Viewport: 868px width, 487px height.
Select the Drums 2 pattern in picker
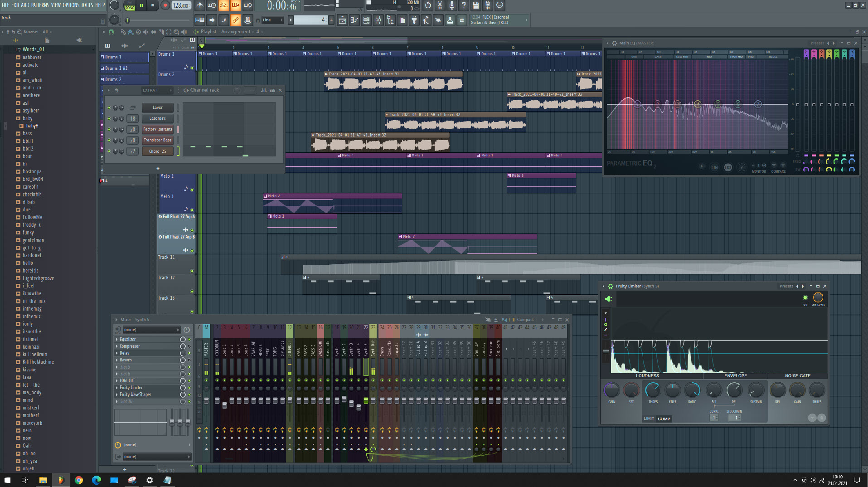click(x=125, y=79)
